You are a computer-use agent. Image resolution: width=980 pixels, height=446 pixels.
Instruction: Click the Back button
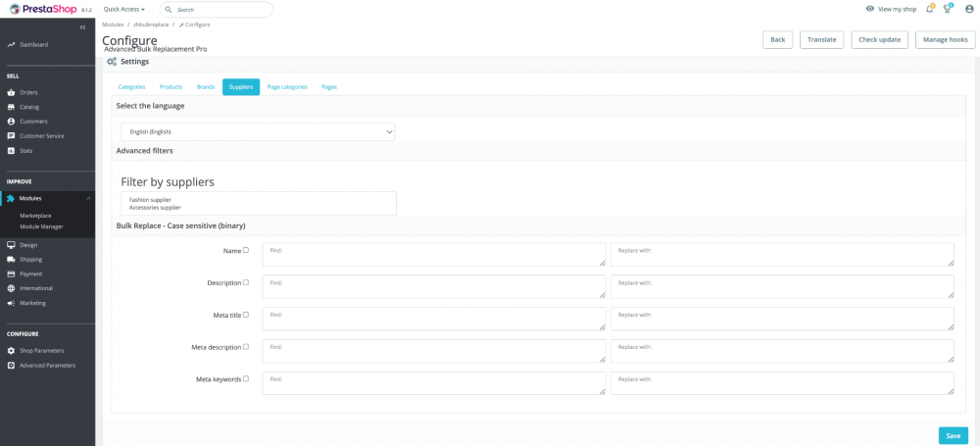(777, 39)
